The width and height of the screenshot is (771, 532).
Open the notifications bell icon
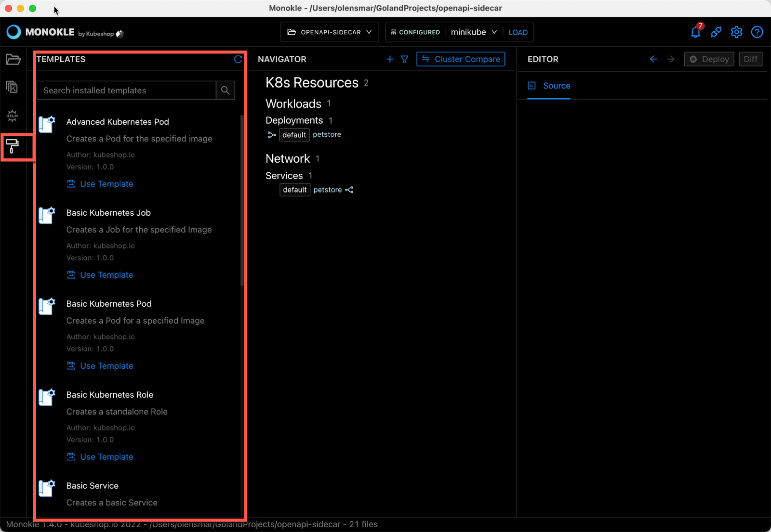(696, 32)
